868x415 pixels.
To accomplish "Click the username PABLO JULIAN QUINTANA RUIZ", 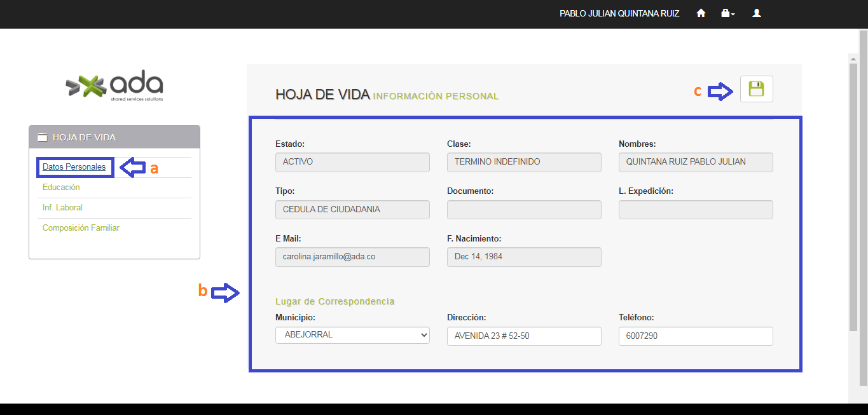I will click(619, 13).
